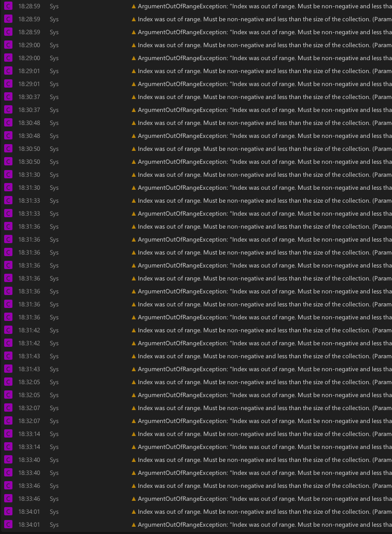Click the warning triangle on the 18:29:01 ArgumentOutOfRangeException row
The height and width of the screenshot is (534, 392).
[x=134, y=84]
